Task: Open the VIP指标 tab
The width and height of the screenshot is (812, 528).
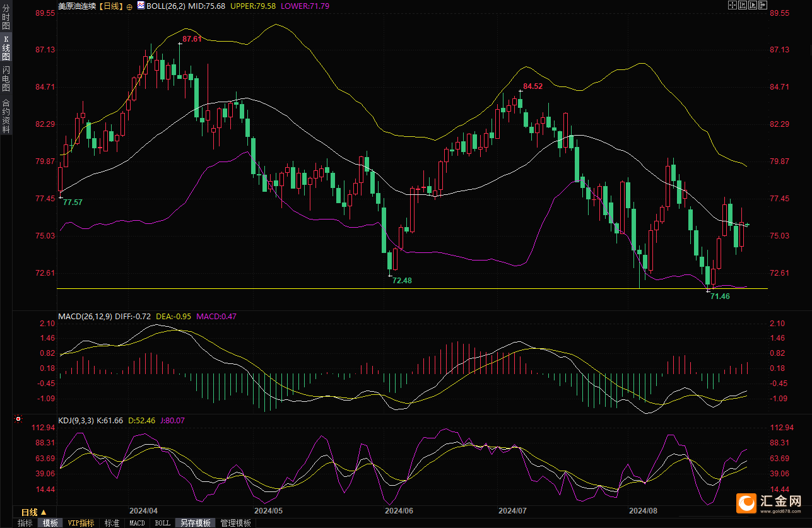Action: 81,523
